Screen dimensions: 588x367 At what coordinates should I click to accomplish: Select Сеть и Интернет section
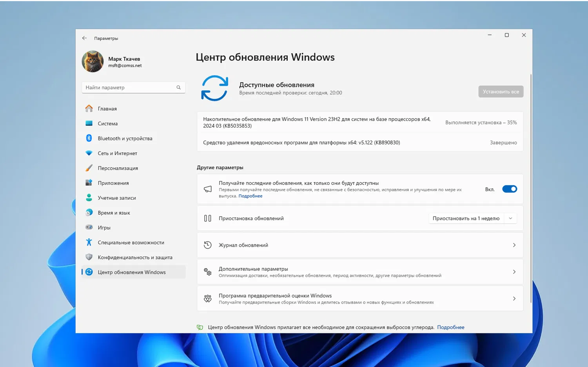(133, 153)
